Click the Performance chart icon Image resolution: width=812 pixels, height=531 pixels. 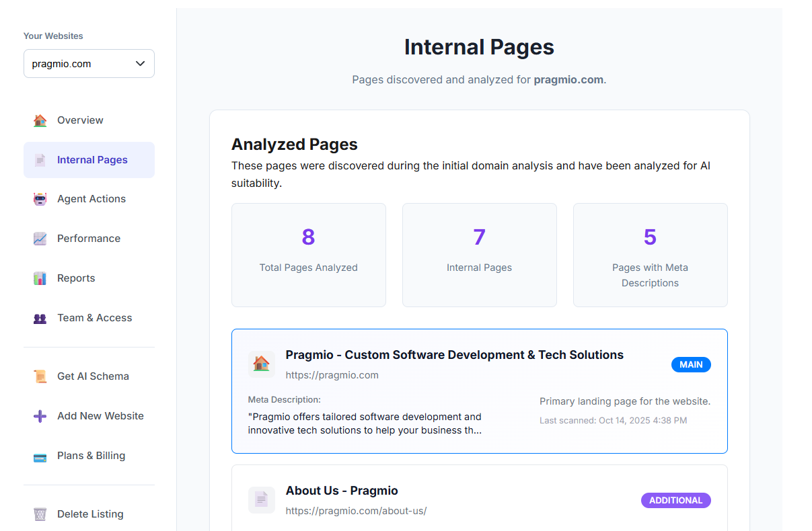coord(40,239)
